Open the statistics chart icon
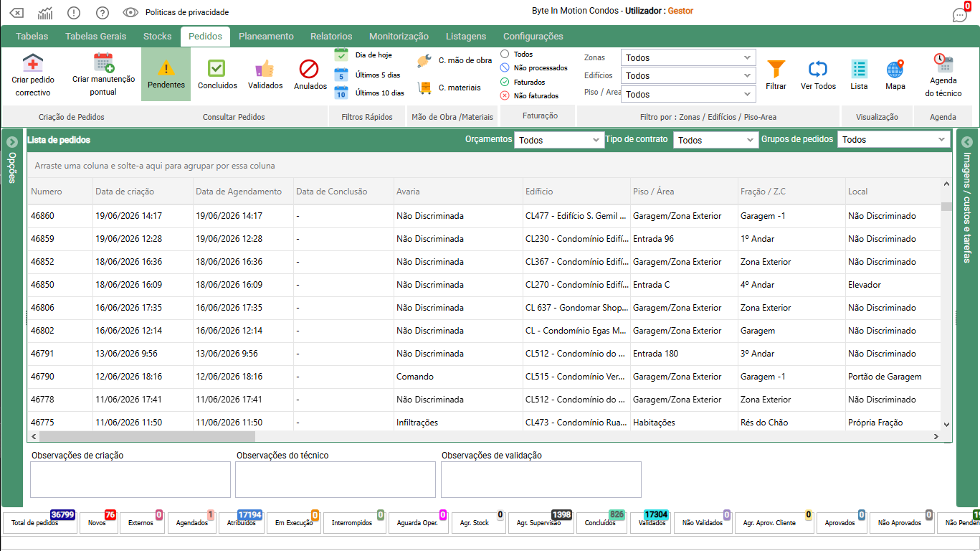Image resolution: width=980 pixels, height=551 pixels. (45, 12)
